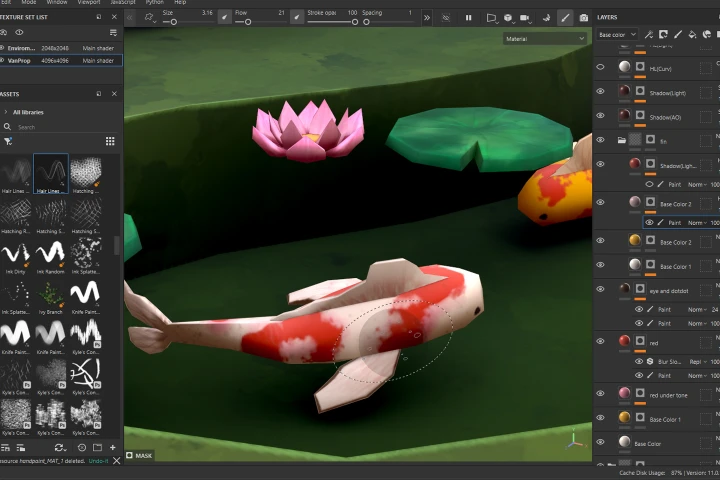Open asset folder icon at panel bottom

tap(97, 447)
